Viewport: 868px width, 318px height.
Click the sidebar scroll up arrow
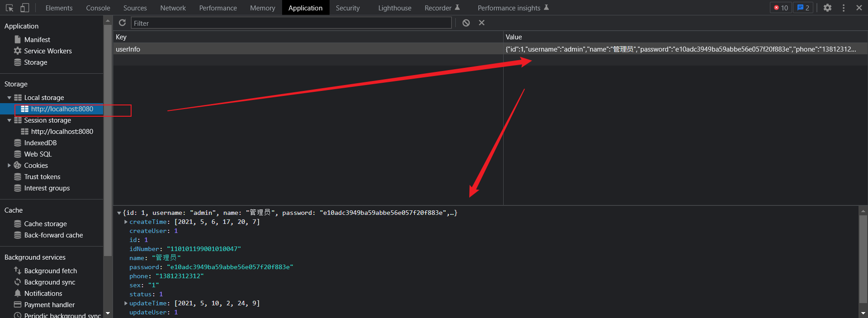tap(108, 21)
